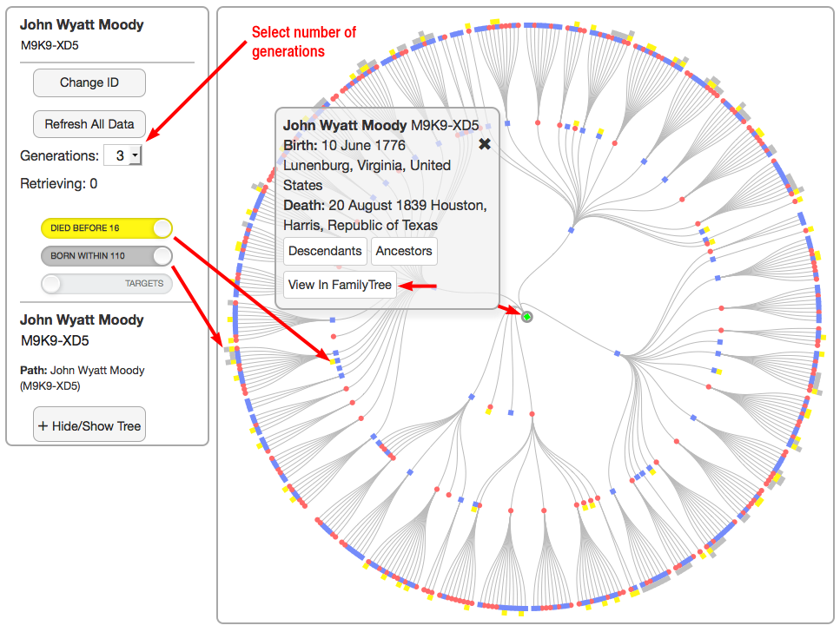Enable the Targets switch

tap(107, 283)
